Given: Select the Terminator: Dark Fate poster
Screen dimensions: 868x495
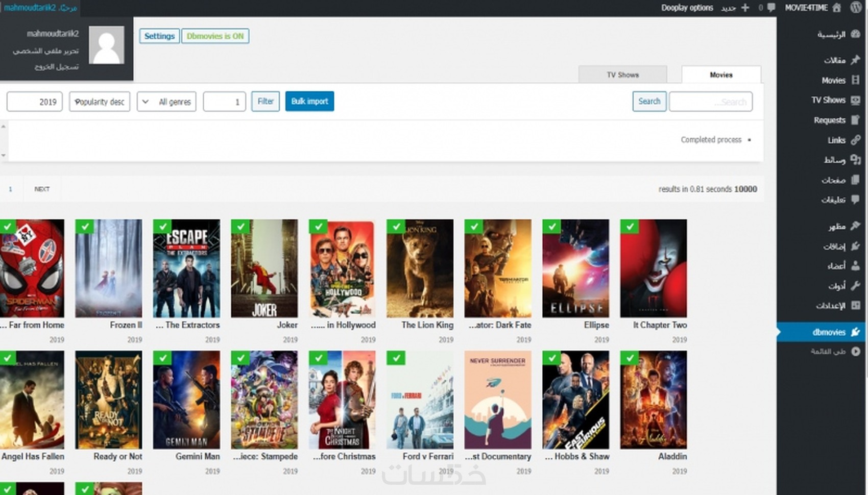Looking at the screenshot, I should 498,268.
